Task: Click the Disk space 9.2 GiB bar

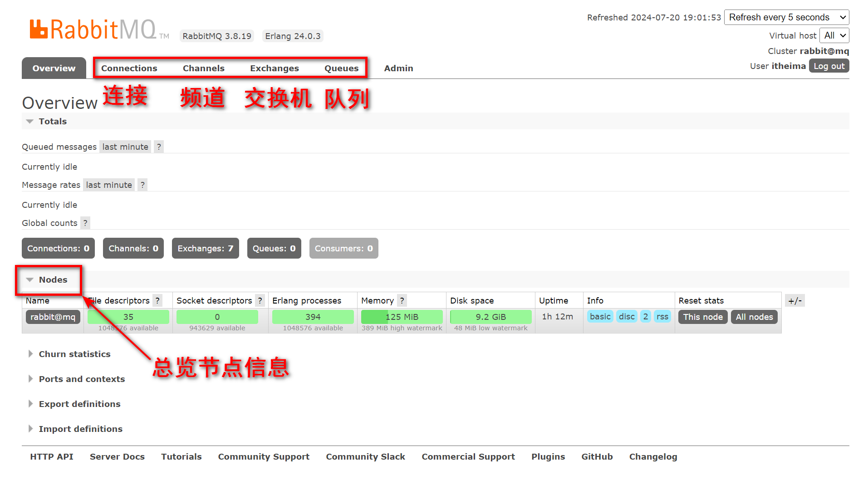Action: point(491,317)
